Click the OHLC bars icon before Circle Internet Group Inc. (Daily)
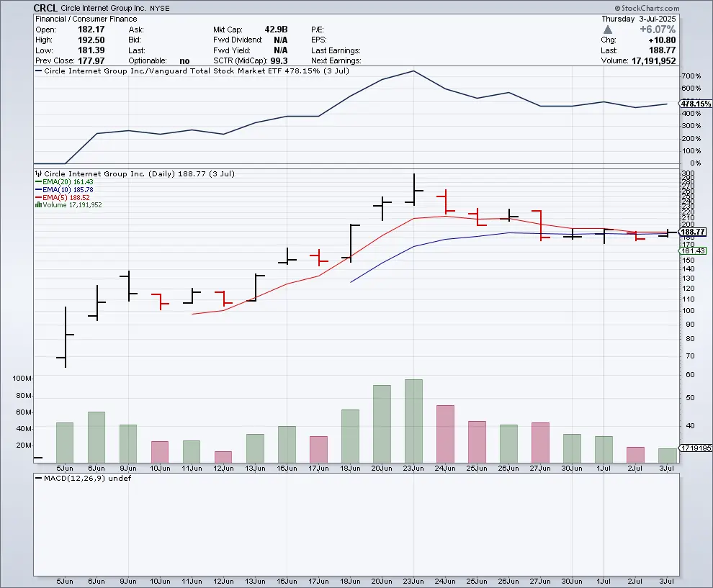The width and height of the screenshot is (713, 588). pyautogui.click(x=39, y=173)
